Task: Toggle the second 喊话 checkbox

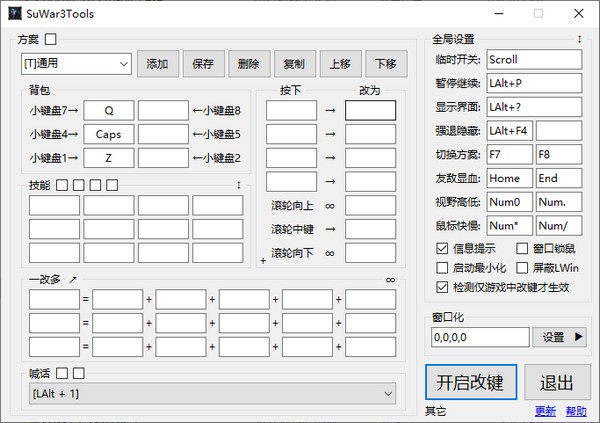Action: pos(79,373)
